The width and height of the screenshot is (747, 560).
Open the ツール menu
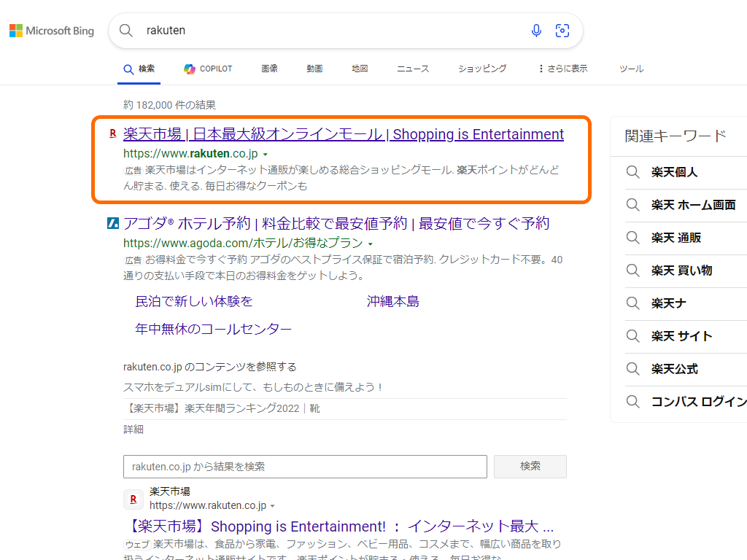pyautogui.click(x=631, y=69)
